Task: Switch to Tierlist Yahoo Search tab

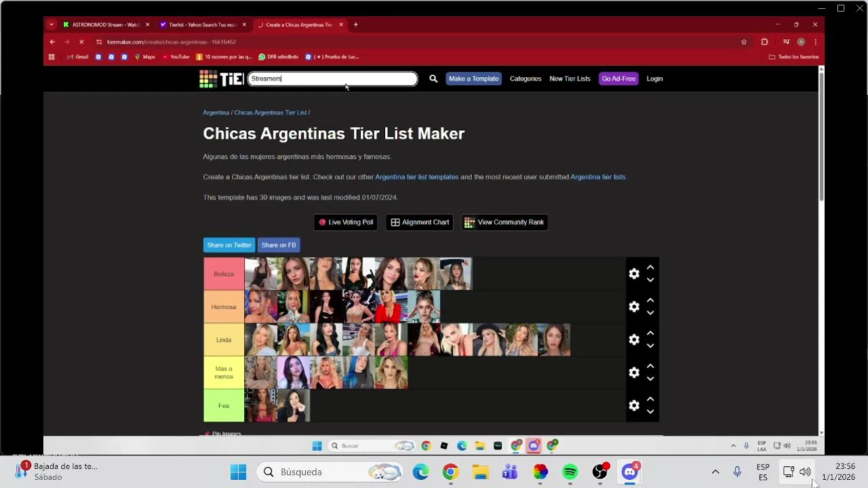Action: [x=203, y=24]
